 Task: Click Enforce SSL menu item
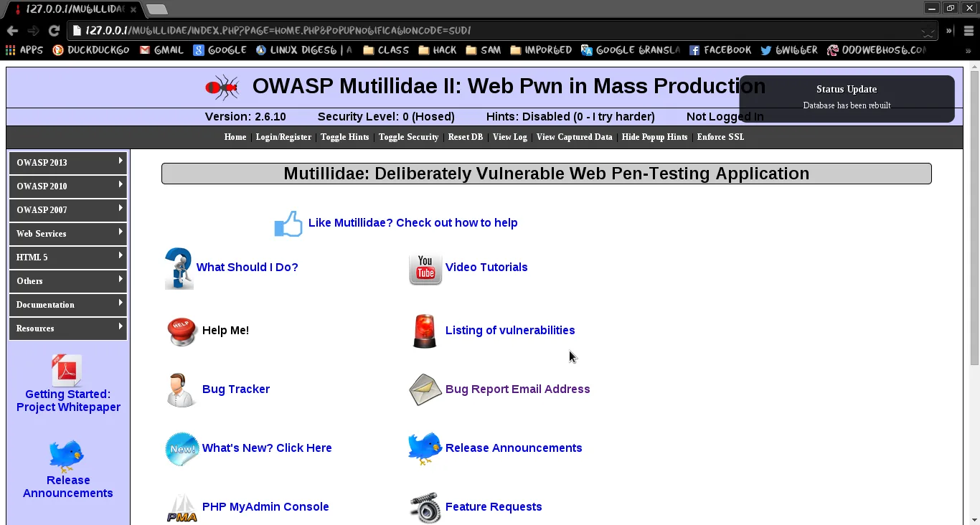coord(720,137)
